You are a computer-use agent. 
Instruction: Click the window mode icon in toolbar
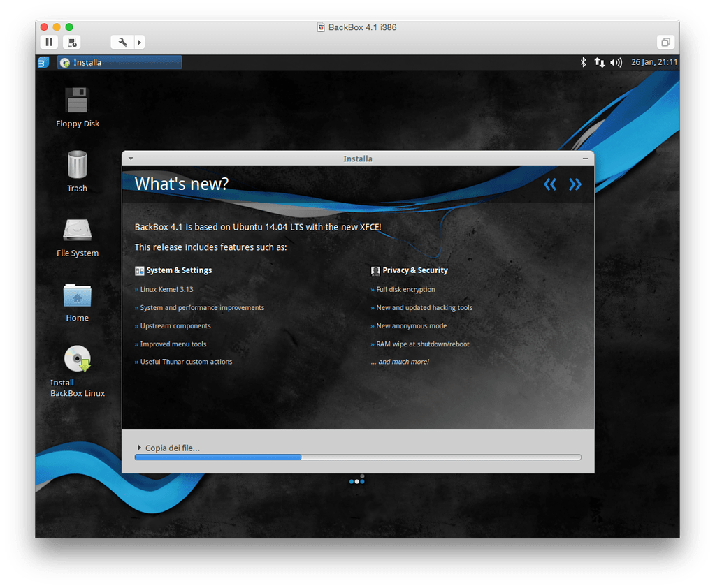[x=666, y=43]
